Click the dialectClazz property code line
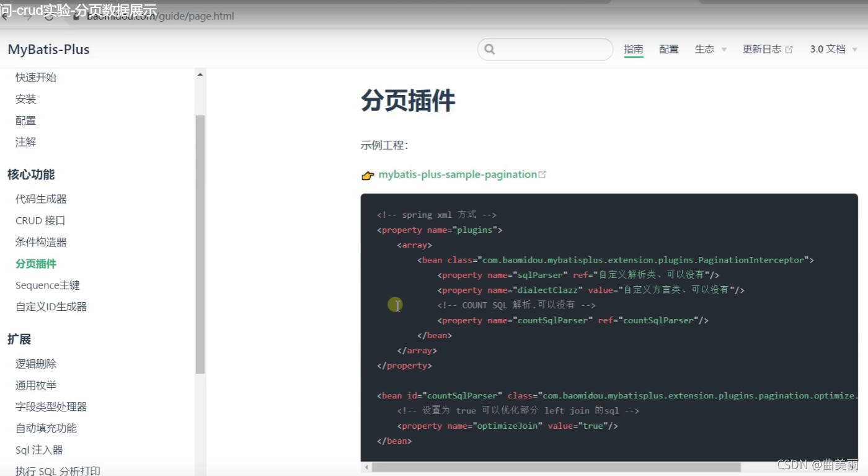The image size is (868, 476). (x=591, y=290)
